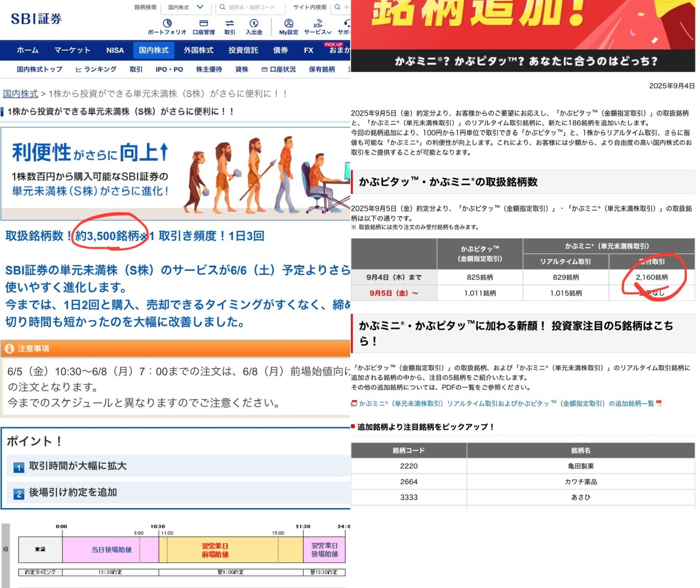Click row header 9月5日（金）～
Viewport: 700px width, 588px height.
[393, 293]
